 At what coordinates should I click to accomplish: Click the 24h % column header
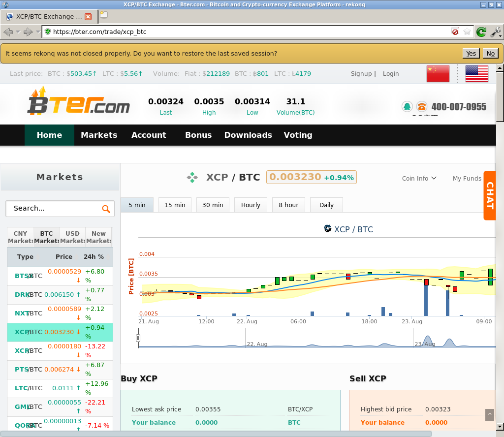coord(94,257)
